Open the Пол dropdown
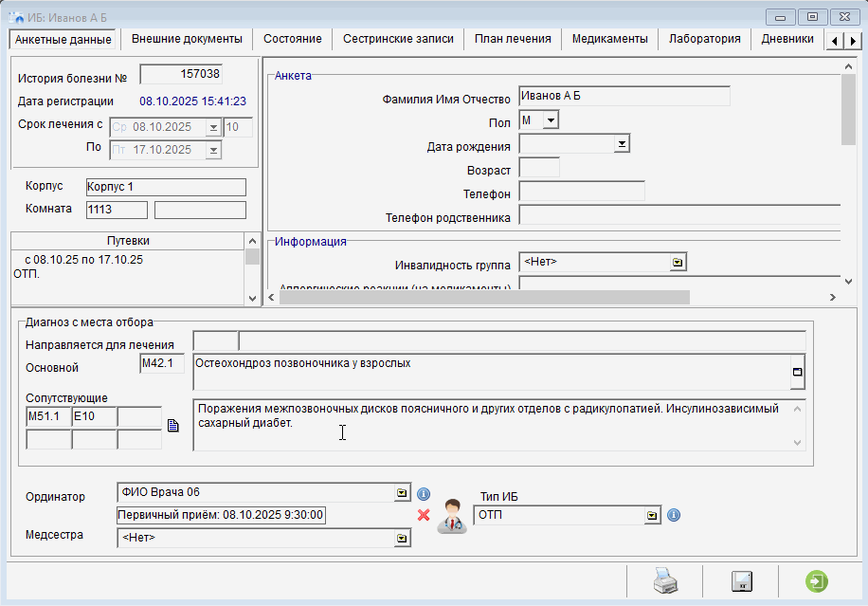 [550, 120]
